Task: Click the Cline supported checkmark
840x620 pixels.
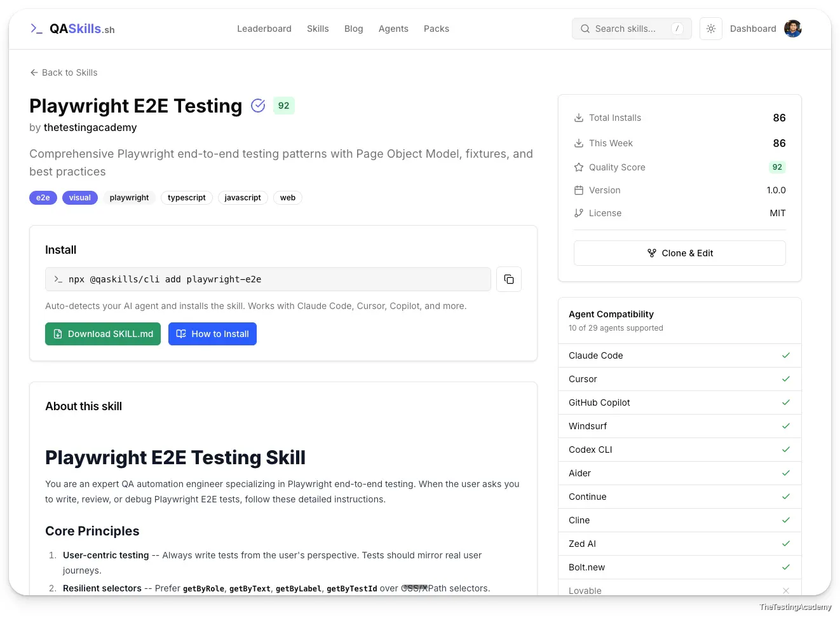Action: point(786,520)
